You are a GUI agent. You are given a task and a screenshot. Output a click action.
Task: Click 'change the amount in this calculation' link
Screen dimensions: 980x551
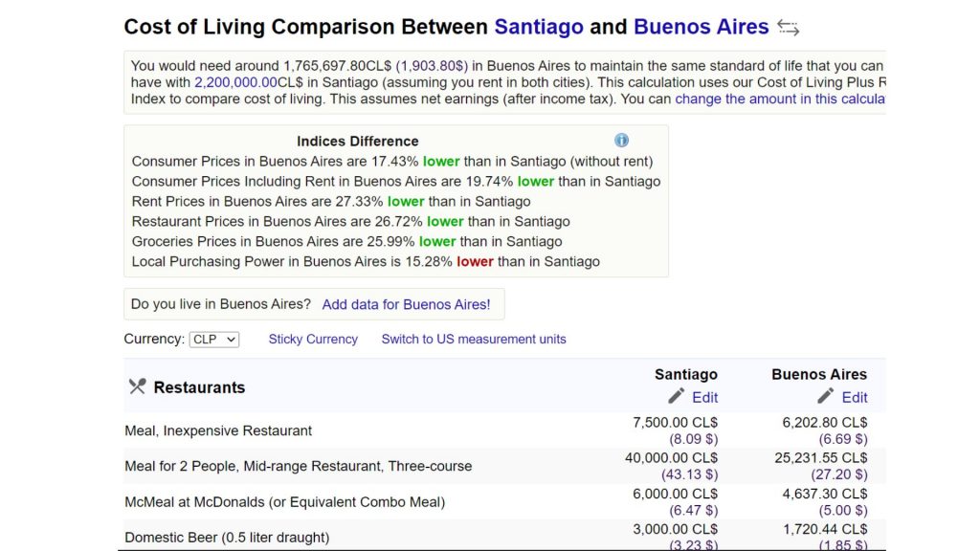[779, 99]
